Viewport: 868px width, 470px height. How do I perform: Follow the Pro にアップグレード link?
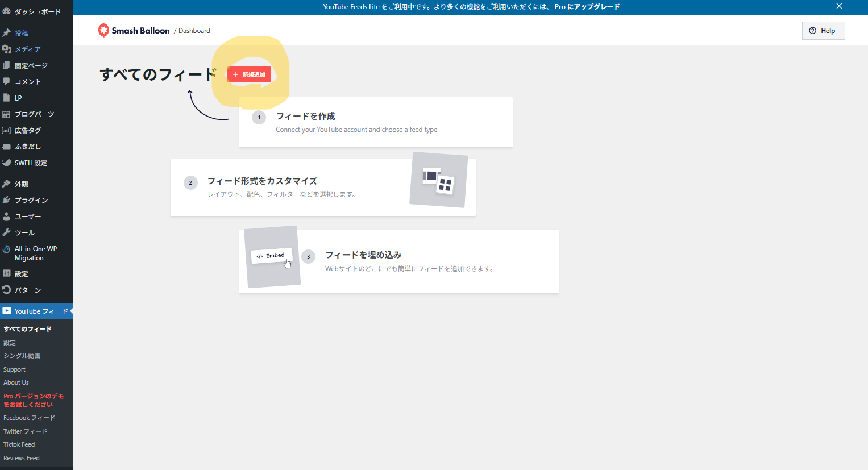coord(587,7)
